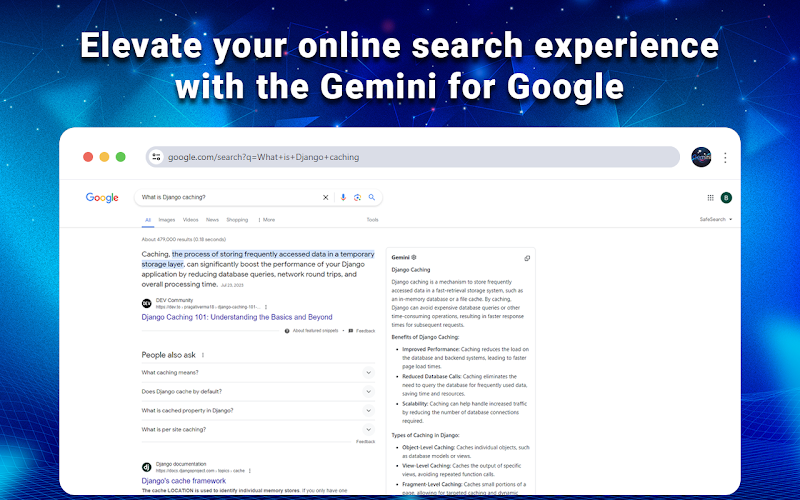800x500 pixels.
Task: Click the info icon next to Gemini title
Action: point(414,258)
